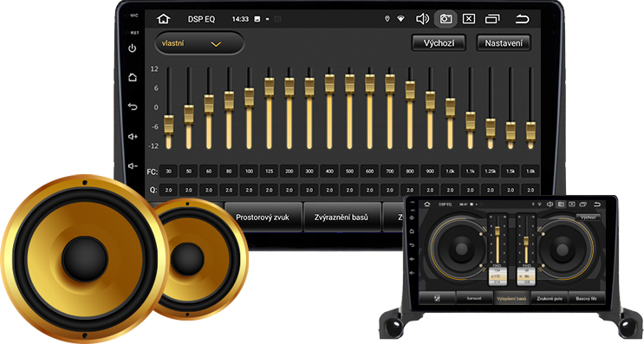644x344 pixels.
Task: Click the 30 Hz band slider handle
Action: click(169, 125)
